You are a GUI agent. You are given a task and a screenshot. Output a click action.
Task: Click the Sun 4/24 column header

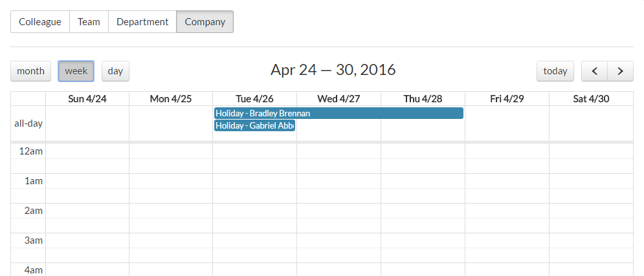[87, 99]
